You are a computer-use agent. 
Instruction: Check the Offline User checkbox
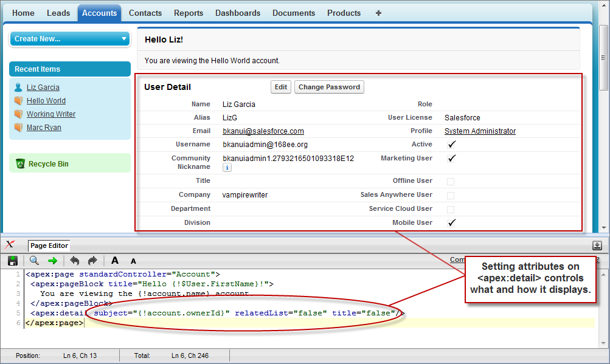pos(451,180)
